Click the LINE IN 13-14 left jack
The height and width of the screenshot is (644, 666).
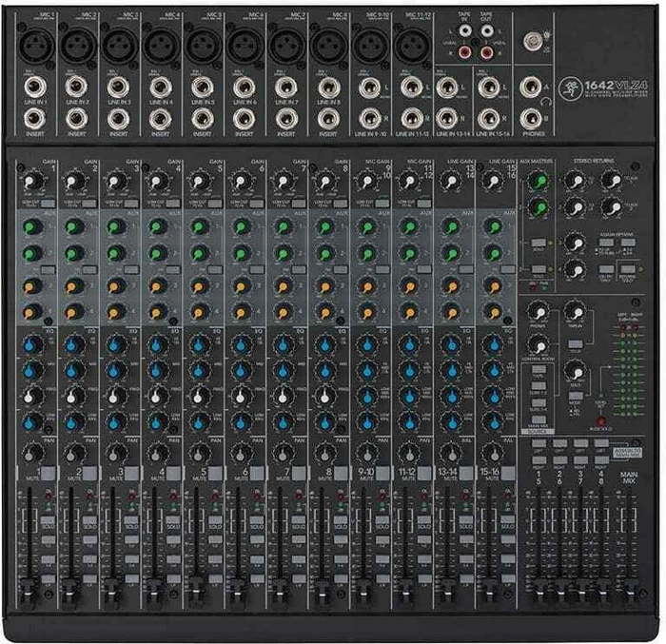447,88
